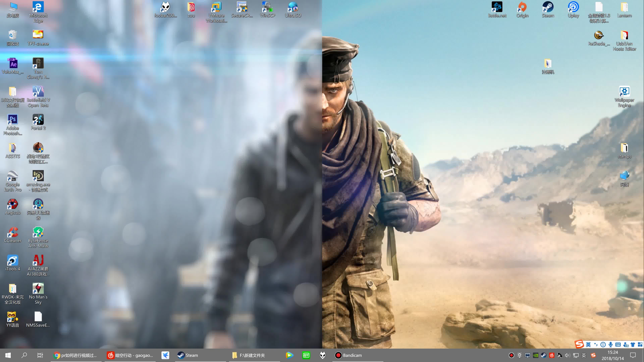This screenshot has width=644, height=362.
Task: Open Battle.net desktop shortcut
Action: [x=497, y=10]
